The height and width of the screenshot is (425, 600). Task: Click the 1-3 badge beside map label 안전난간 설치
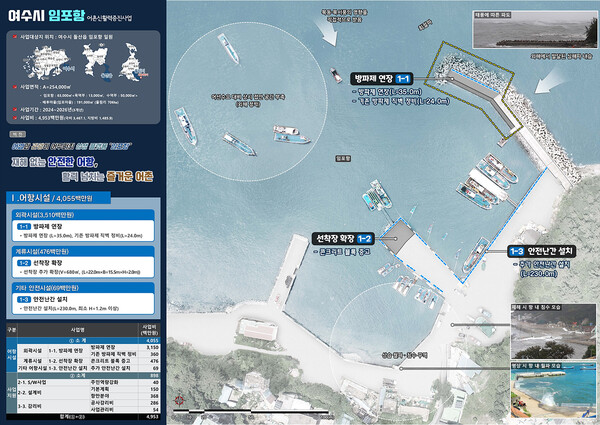coord(518,251)
